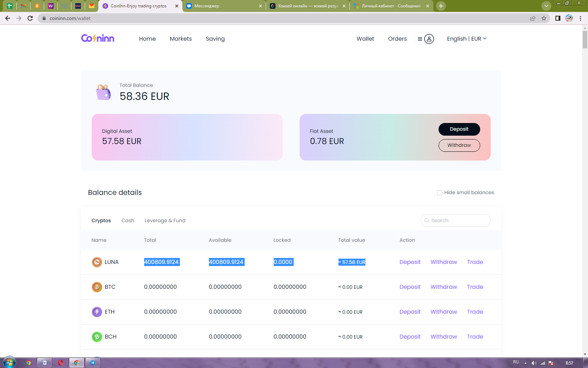The width and height of the screenshot is (588, 368).
Task: Switch to the Leverage & Fund tab
Action: (x=165, y=220)
